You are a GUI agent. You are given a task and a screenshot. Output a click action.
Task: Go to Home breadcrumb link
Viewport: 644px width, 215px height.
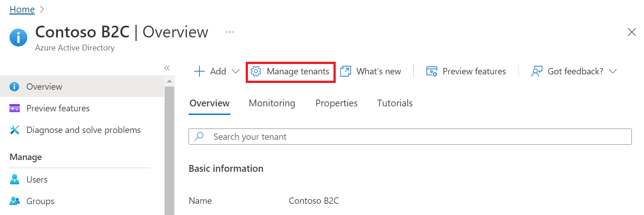[x=22, y=9]
